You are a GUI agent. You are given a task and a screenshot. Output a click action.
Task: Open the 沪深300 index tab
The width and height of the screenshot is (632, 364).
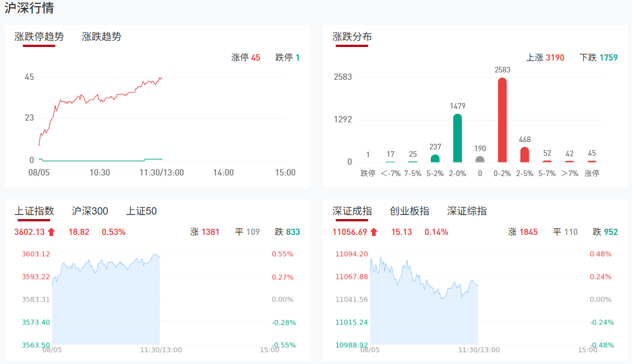(90, 211)
